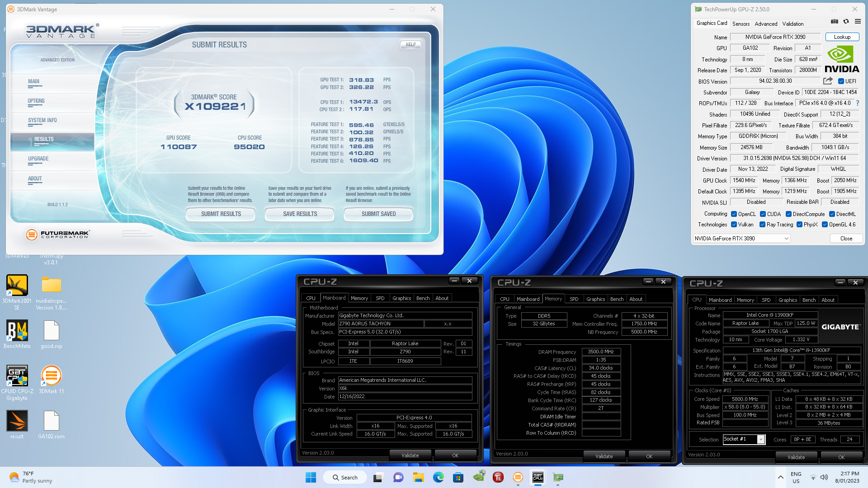Open the Socket #1 selection dropdown

(744, 439)
